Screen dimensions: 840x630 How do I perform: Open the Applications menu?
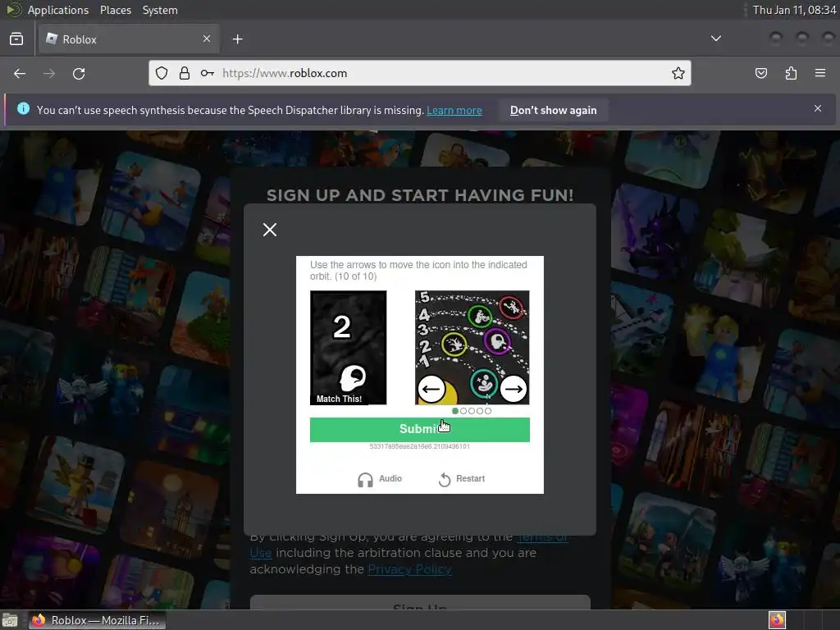[x=58, y=10]
